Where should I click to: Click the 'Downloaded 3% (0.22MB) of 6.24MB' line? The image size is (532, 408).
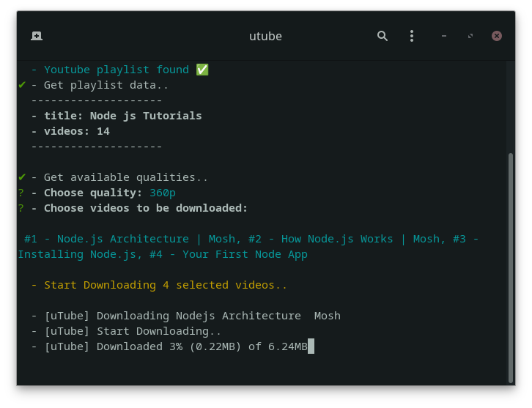coord(170,346)
